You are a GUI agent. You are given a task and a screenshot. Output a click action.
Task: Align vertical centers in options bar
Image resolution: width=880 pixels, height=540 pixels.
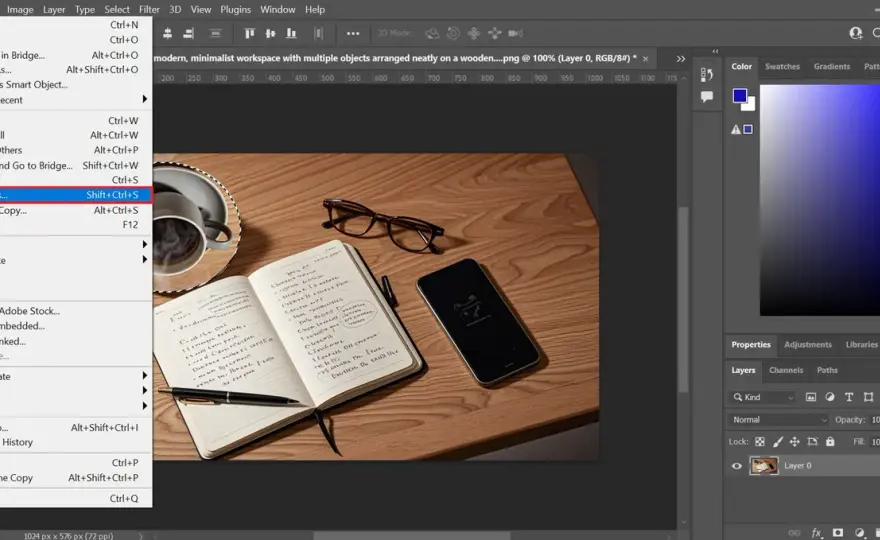[270, 34]
